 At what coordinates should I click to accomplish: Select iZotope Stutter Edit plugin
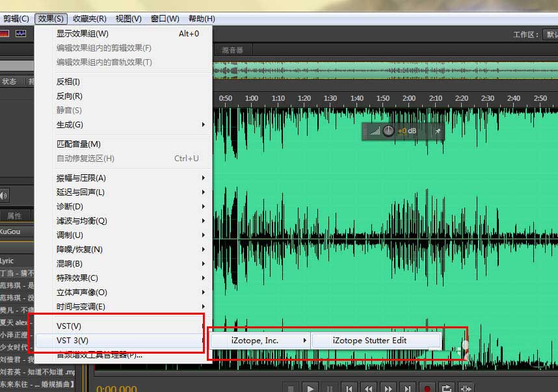pos(369,340)
